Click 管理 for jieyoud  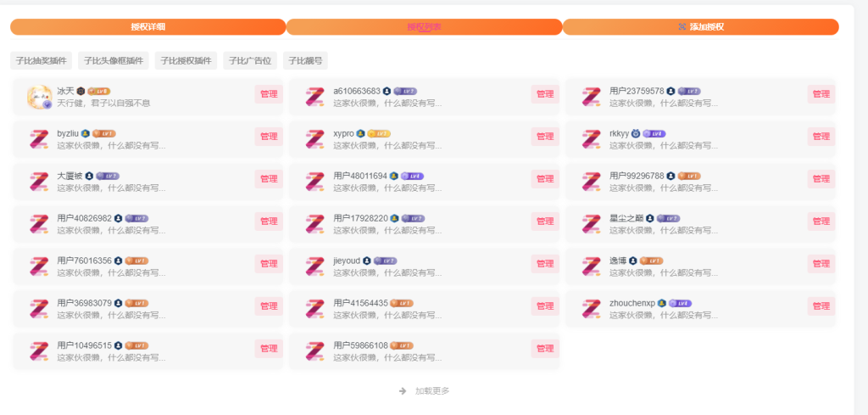click(545, 264)
